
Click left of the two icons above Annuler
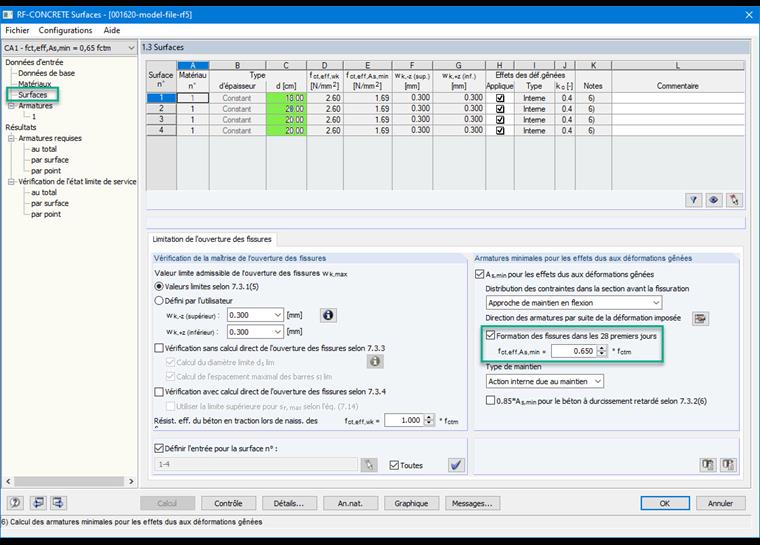tap(708, 465)
